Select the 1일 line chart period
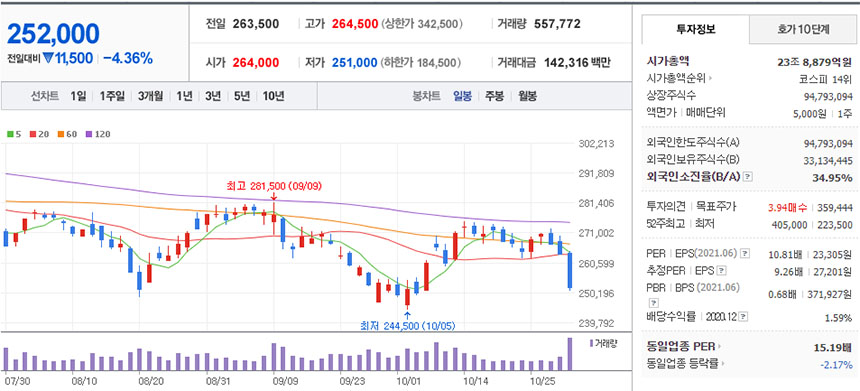 tap(78, 97)
